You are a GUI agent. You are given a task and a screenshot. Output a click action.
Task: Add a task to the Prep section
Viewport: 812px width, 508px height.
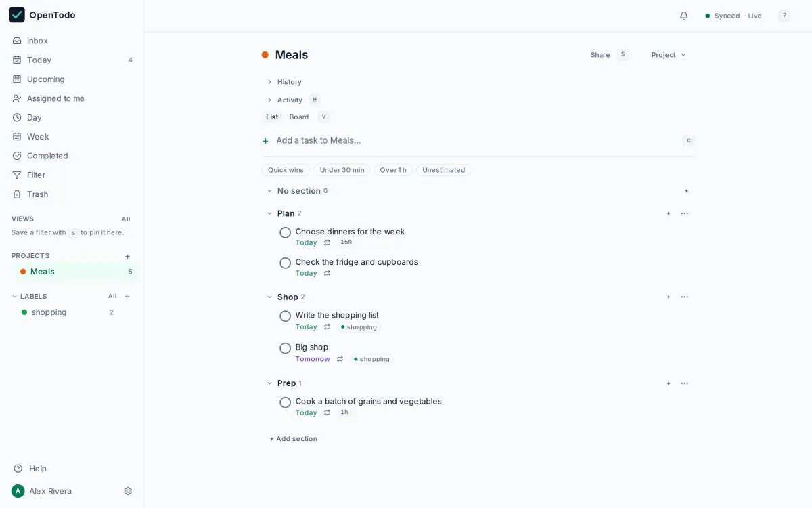tap(669, 383)
